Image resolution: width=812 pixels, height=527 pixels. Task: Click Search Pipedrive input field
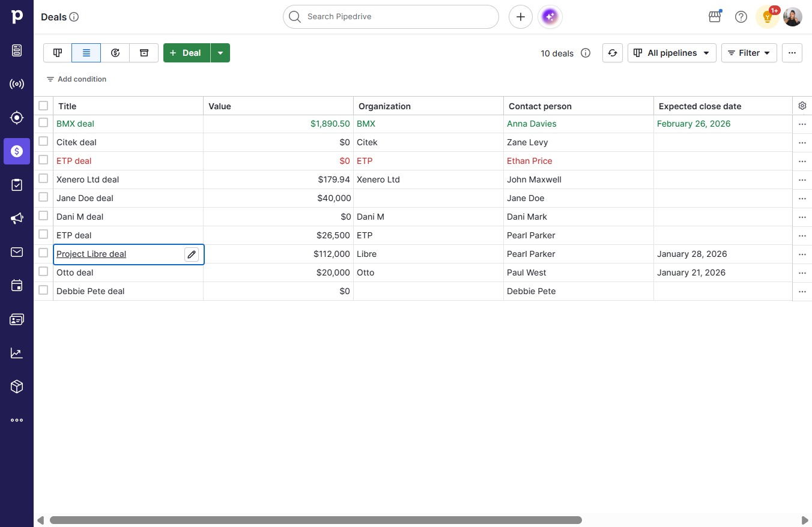tap(391, 17)
